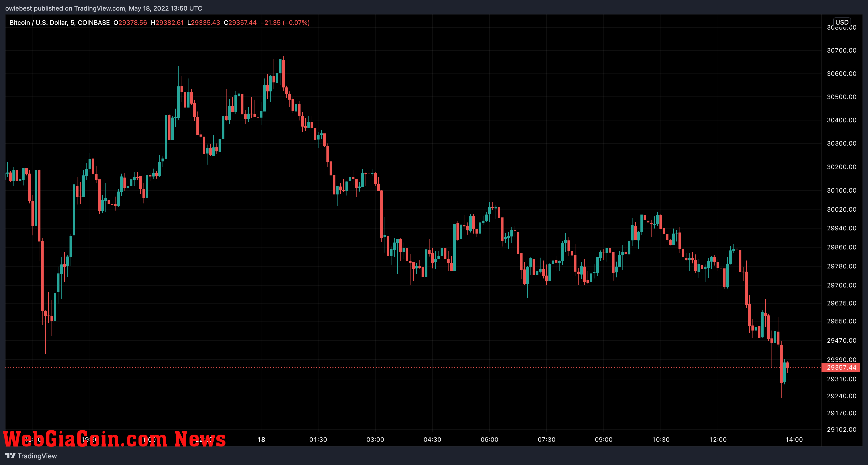Image resolution: width=868 pixels, height=465 pixels.
Task: Click the 29310.00 price axis label
Action: point(841,379)
